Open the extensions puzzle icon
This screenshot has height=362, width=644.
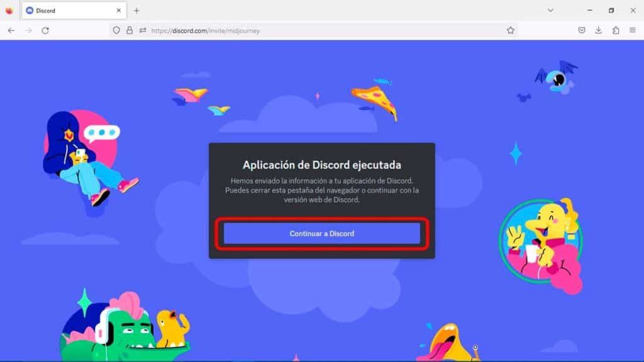pos(616,30)
